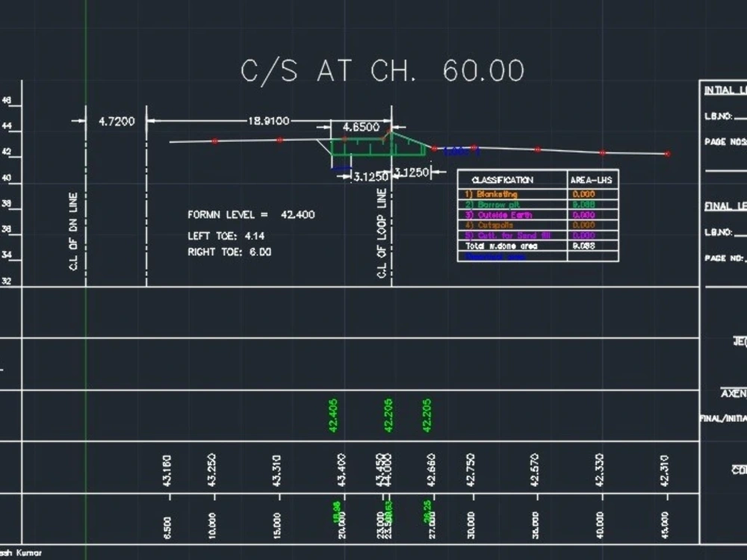Screen dimensions: 747x560
Task: Click the '1) Blanketing' table row label
Action: (491, 194)
